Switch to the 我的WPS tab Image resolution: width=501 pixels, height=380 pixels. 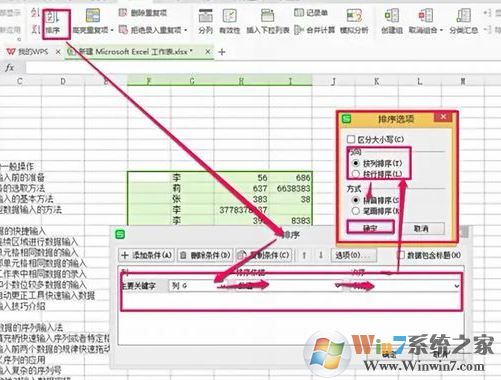pos(28,52)
